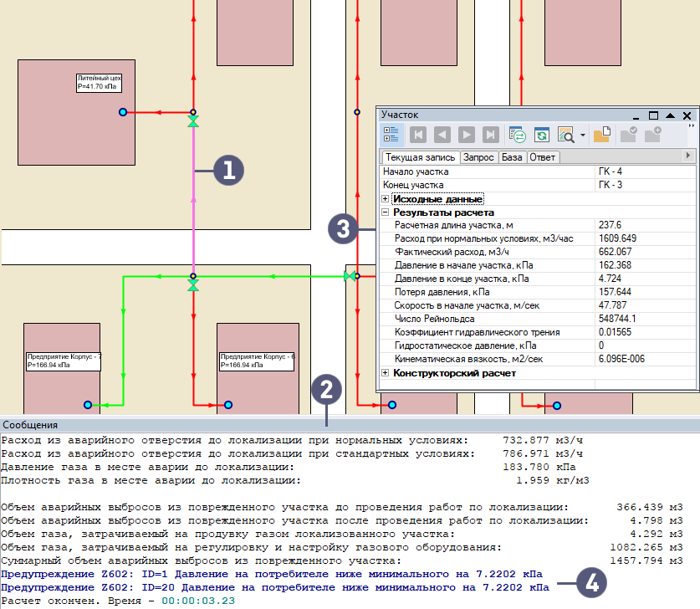Click the cyan consumer node beside Корпус - 6 building
700x609 pixels.
[x=228, y=405]
